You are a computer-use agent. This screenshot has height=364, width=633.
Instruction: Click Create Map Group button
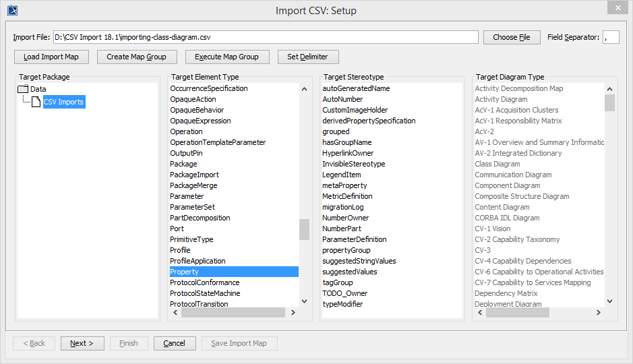(x=136, y=57)
